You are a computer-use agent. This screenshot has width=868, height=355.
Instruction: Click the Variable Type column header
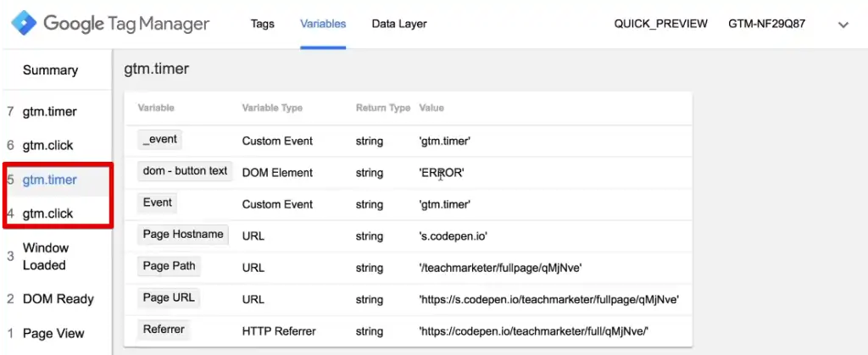tap(272, 108)
